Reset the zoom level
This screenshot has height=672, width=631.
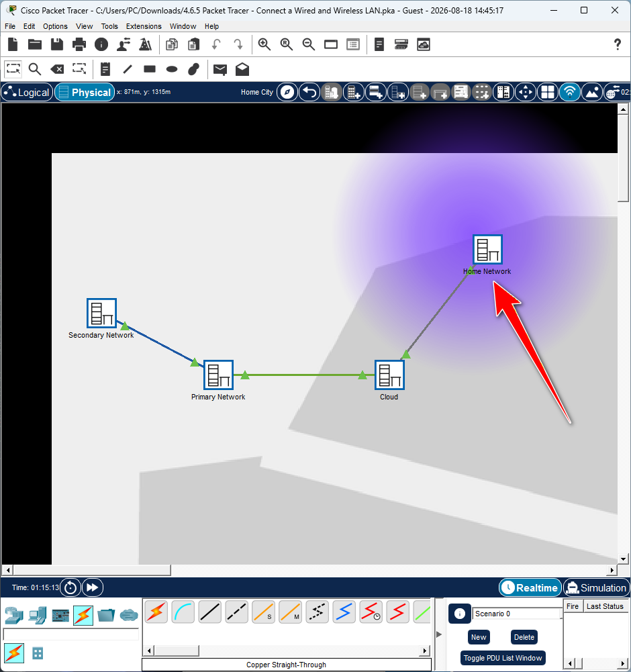287,44
